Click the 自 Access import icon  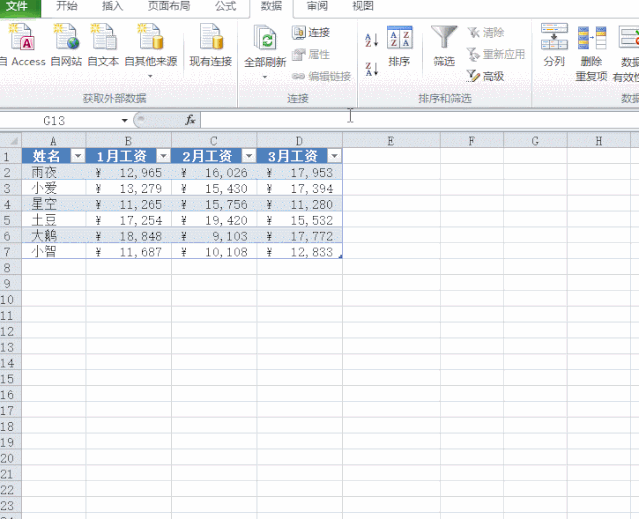[x=22, y=37]
